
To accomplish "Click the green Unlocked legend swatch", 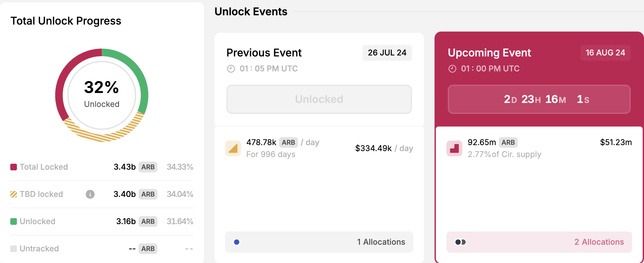I will pos(14,221).
